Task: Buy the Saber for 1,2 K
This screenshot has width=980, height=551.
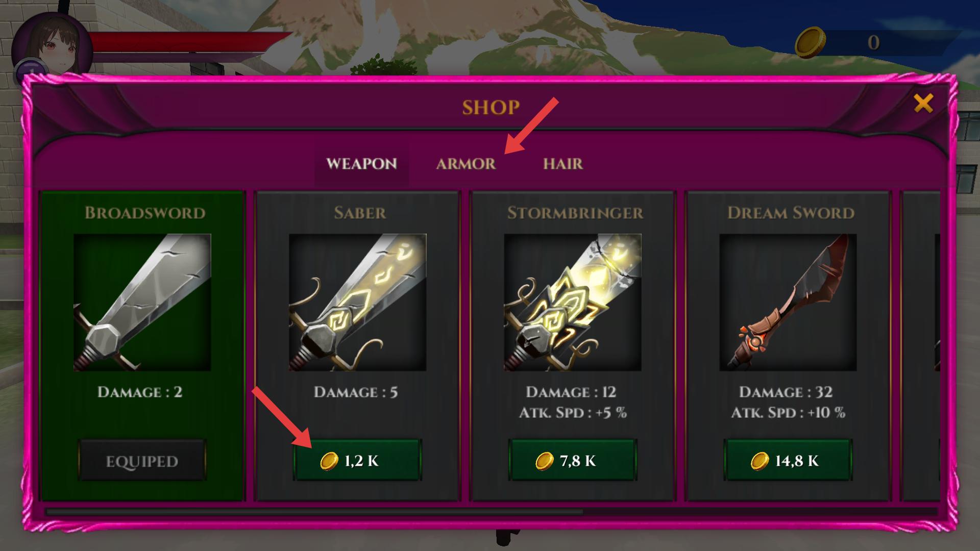Action: click(x=357, y=460)
